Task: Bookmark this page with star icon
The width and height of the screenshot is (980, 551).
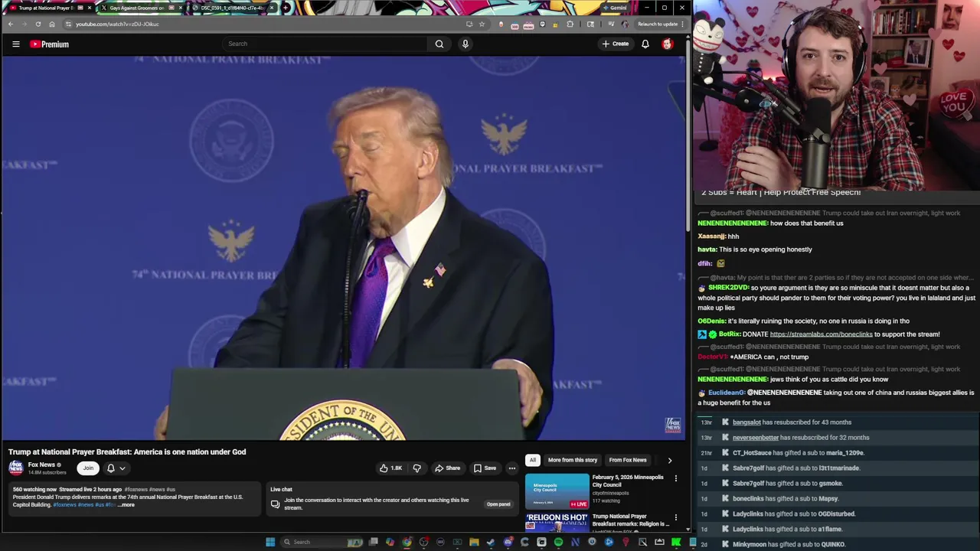Action: (482, 24)
